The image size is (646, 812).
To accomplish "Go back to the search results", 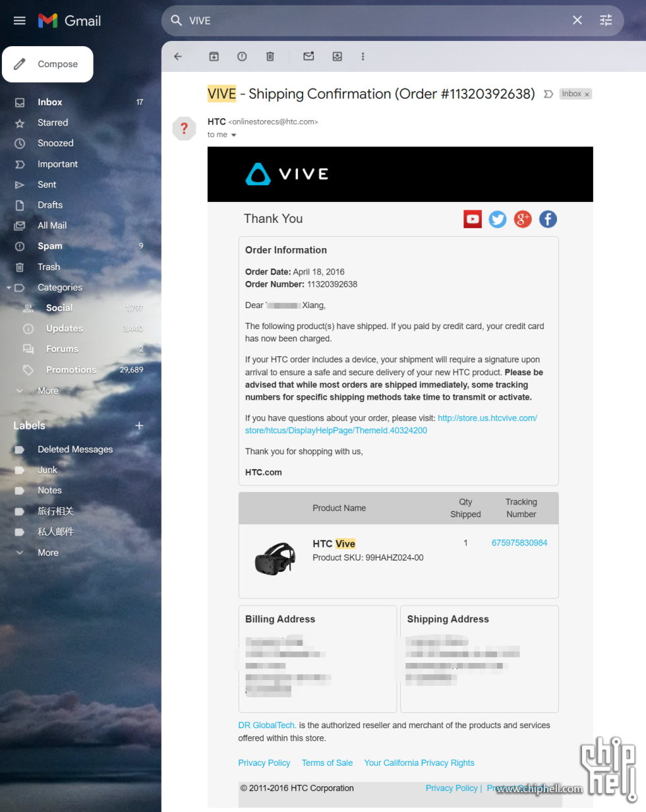I will point(178,57).
